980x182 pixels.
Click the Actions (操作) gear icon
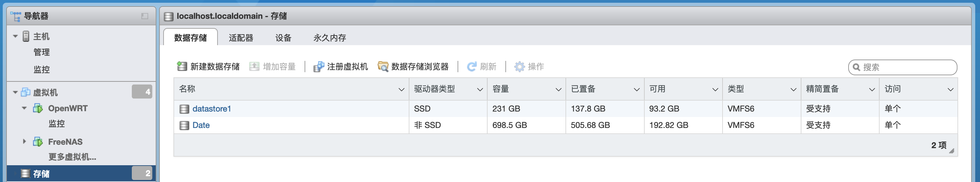click(x=519, y=67)
